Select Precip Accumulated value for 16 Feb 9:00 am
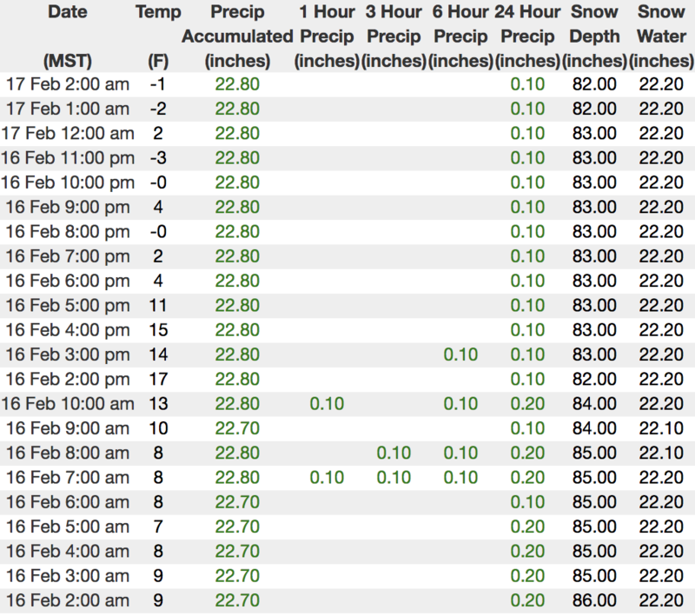This screenshot has width=695, height=616. pyautogui.click(x=236, y=429)
